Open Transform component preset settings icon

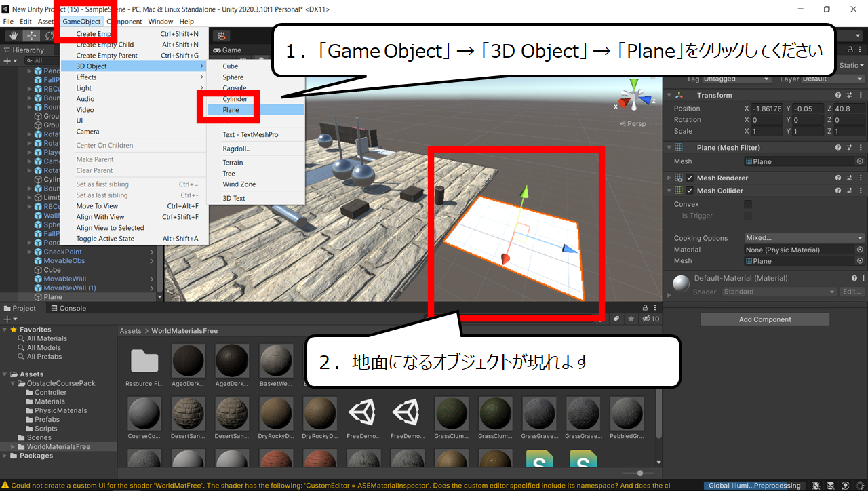pyautogui.click(x=850, y=96)
